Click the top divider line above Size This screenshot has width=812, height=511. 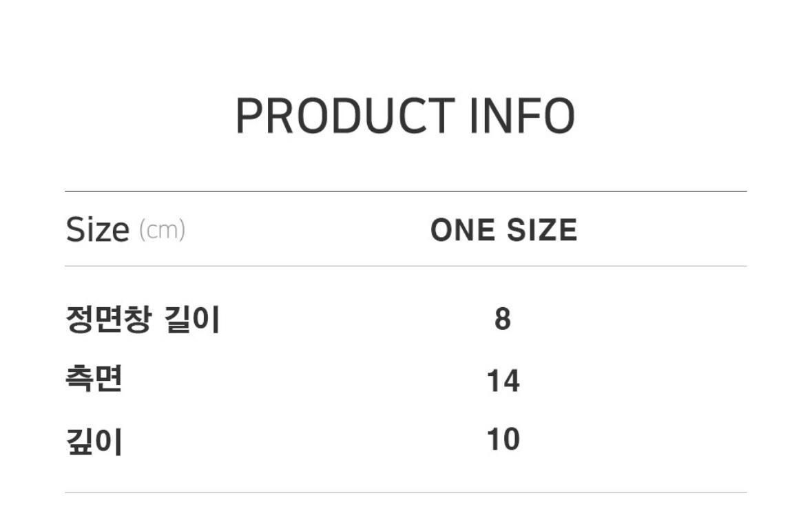click(x=406, y=191)
